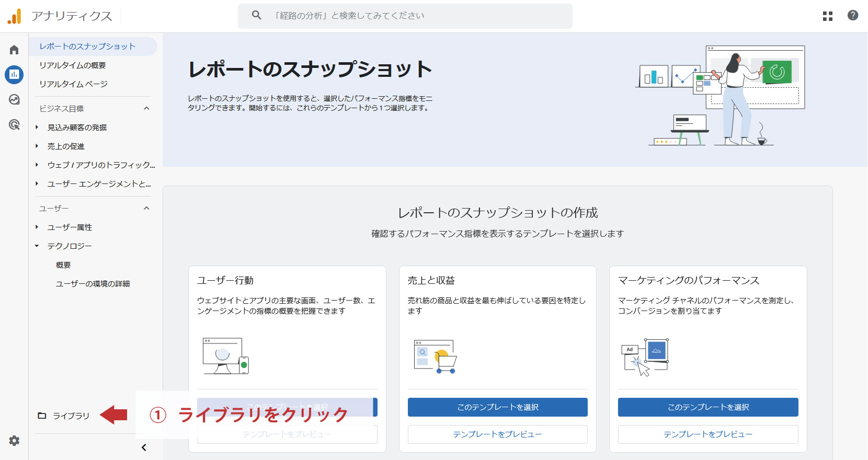Select the Reports bar chart icon
The image size is (868, 460).
pyautogui.click(x=14, y=75)
